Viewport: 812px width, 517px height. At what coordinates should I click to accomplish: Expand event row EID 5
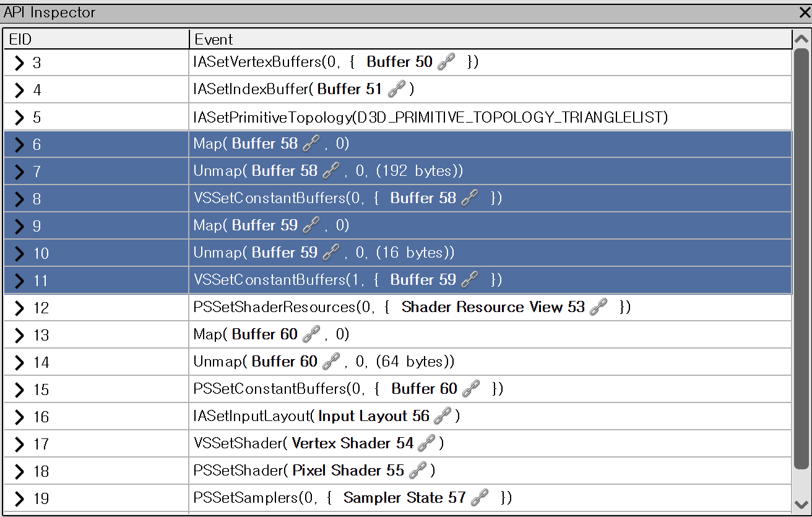pos(19,117)
